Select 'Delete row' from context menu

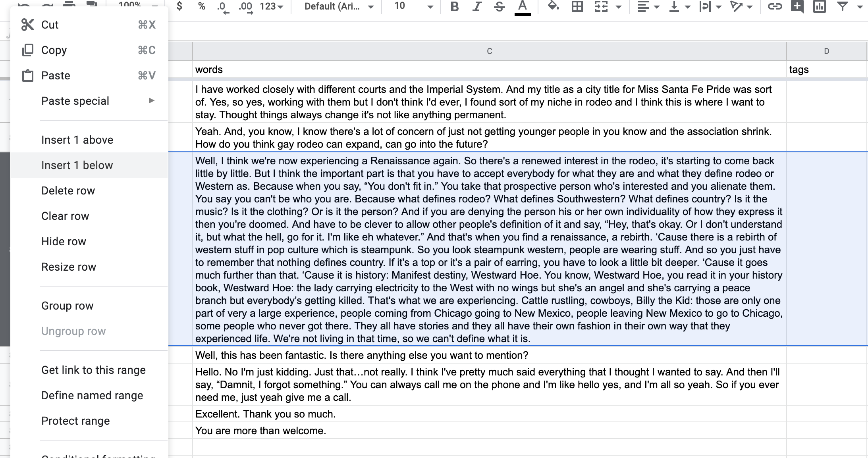tap(68, 190)
